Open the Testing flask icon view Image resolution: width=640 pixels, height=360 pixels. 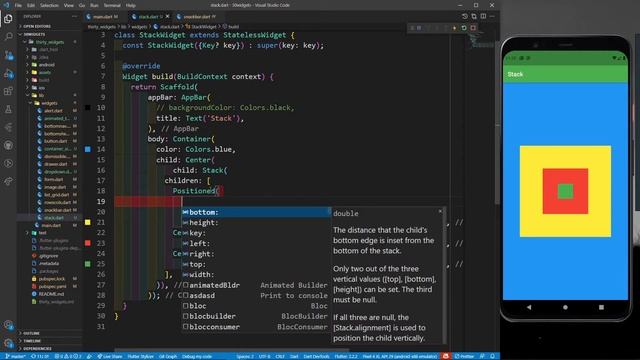point(8,109)
